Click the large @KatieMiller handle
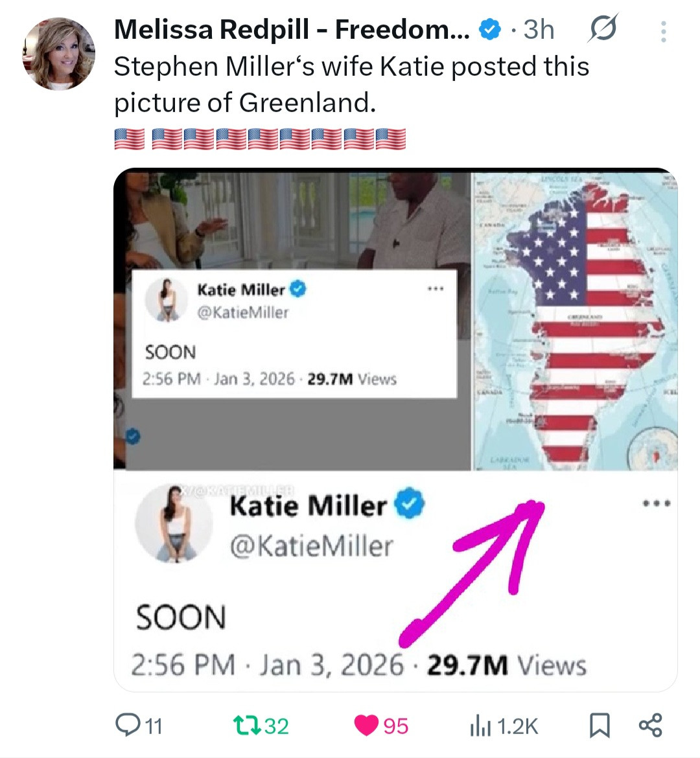Viewport: 700px width, 758px height. click(311, 546)
